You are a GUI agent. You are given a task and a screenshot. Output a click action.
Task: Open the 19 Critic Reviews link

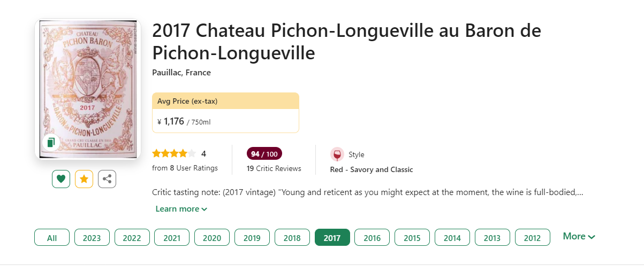(x=274, y=169)
